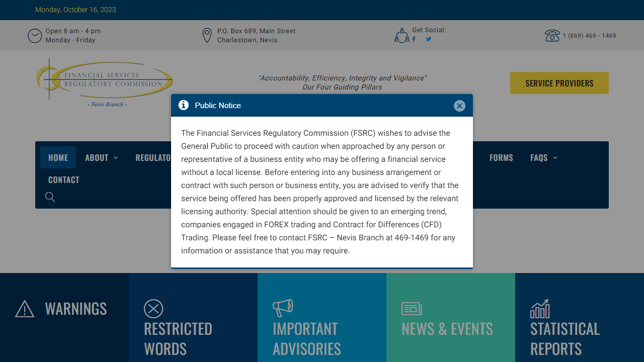The width and height of the screenshot is (644, 362).
Task: Click the Warnings triangle icon
Action: (25, 309)
